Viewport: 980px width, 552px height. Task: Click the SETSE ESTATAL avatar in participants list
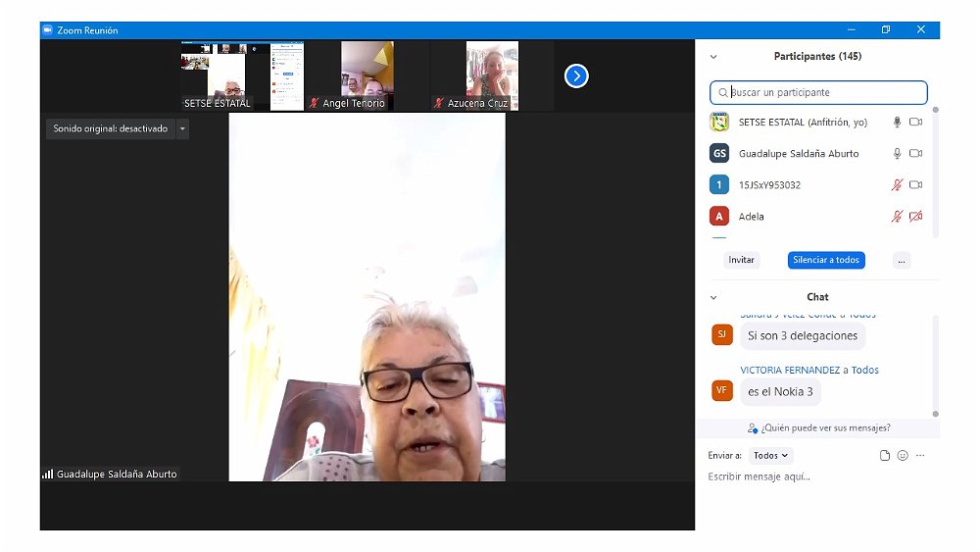(719, 123)
